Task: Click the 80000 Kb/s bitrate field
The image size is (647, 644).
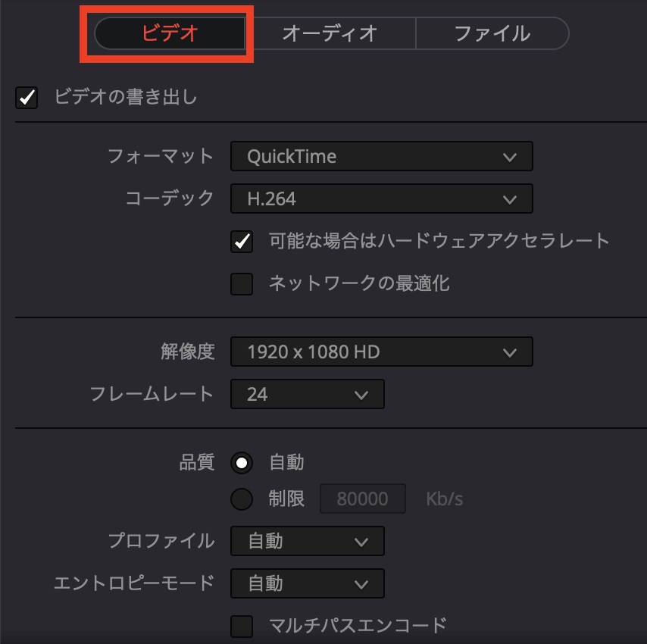Action: point(363,499)
